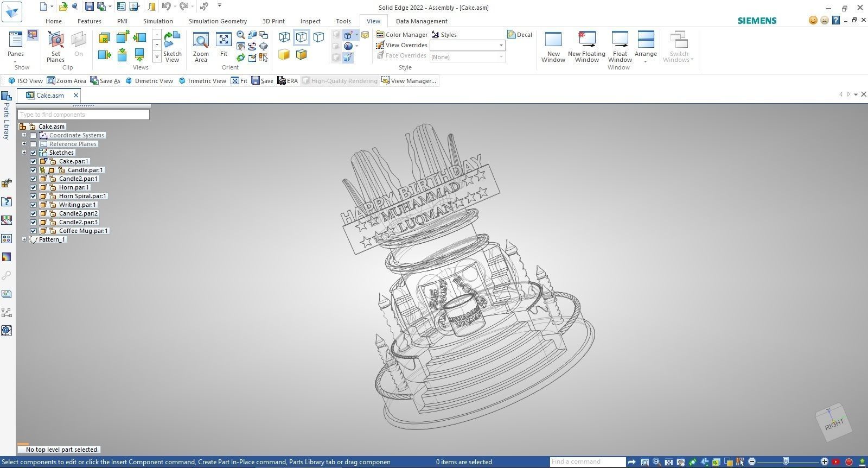
Task: Click the Trimetric View icon
Action: pos(182,80)
